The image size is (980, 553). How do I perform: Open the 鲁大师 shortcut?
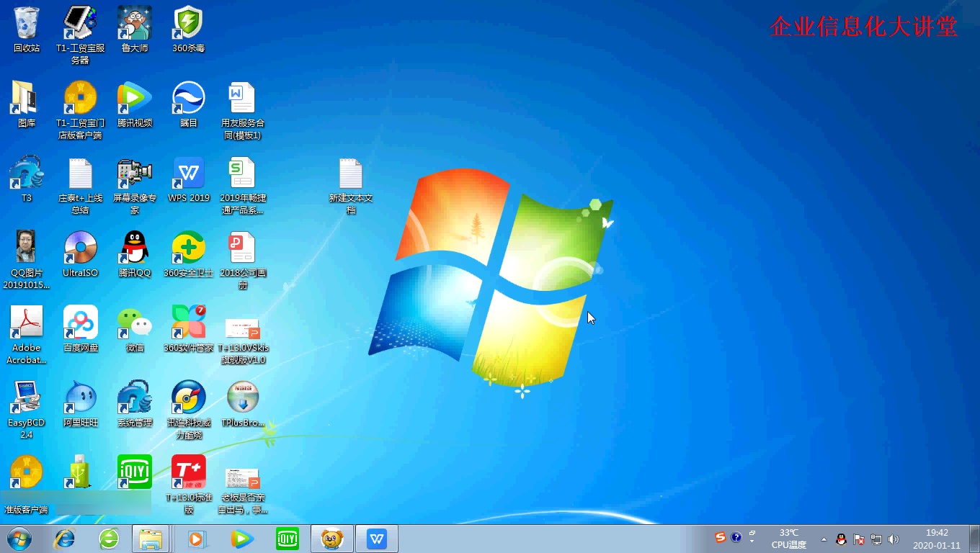(x=135, y=30)
